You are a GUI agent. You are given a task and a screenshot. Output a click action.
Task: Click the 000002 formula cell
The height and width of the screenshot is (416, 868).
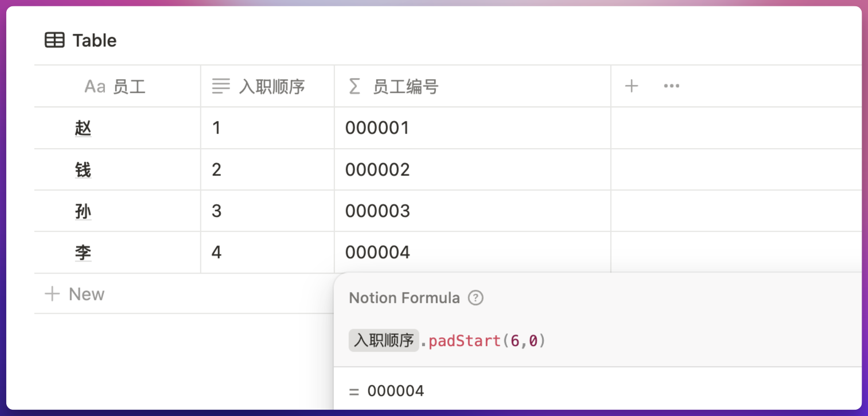472,170
